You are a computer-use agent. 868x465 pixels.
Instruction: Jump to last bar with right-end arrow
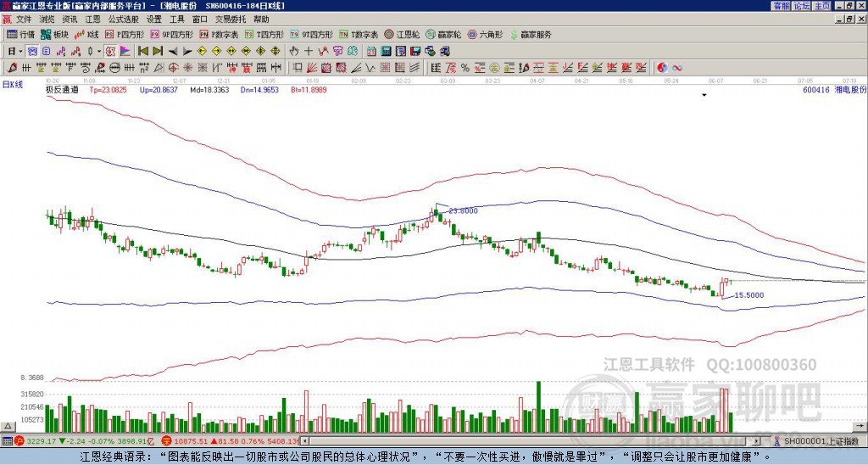158,52
